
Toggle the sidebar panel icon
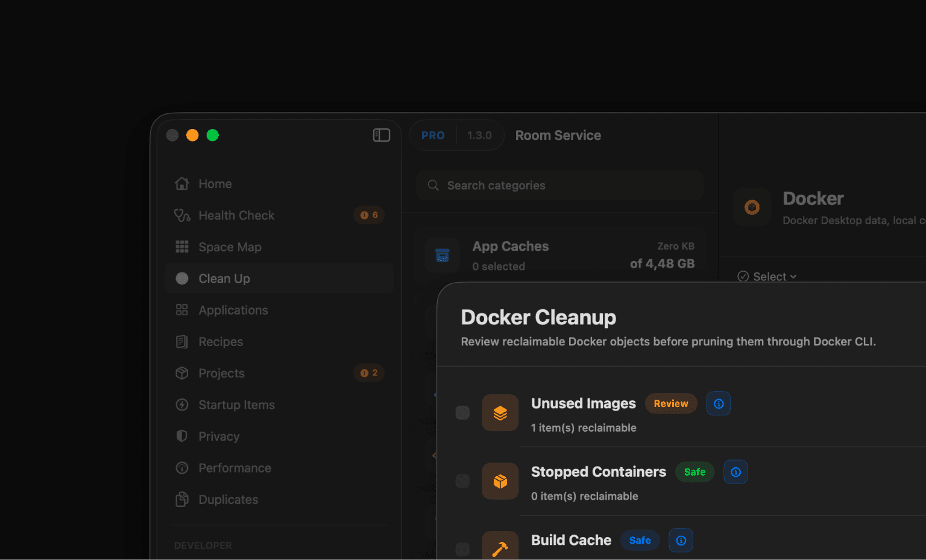pyautogui.click(x=382, y=135)
